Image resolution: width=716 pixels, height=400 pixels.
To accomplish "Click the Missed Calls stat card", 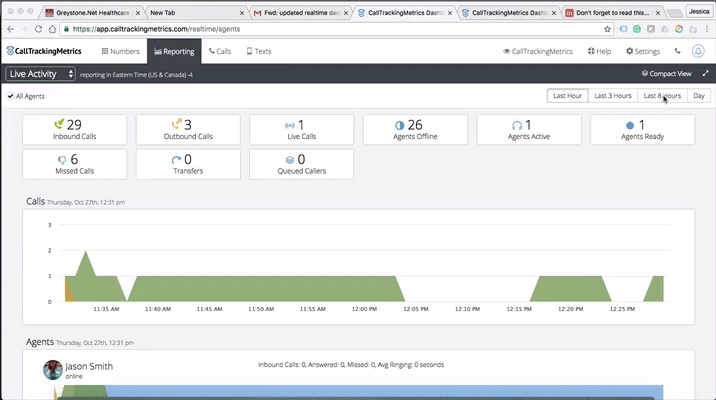I will pos(75,163).
